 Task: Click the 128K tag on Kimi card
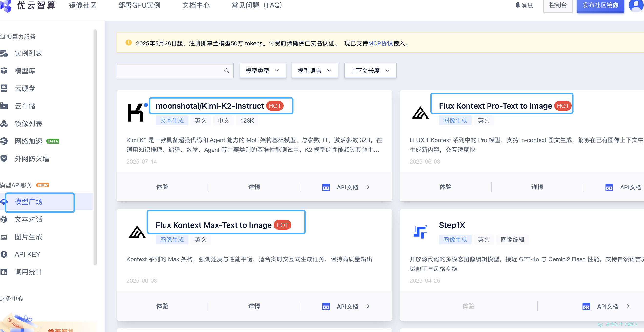click(247, 121)
